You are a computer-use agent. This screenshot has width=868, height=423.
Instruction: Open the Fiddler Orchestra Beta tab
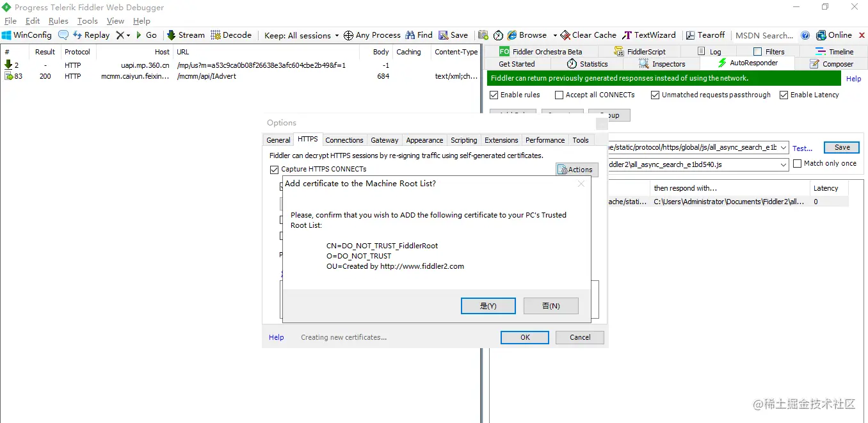click(x=541, y=52)
